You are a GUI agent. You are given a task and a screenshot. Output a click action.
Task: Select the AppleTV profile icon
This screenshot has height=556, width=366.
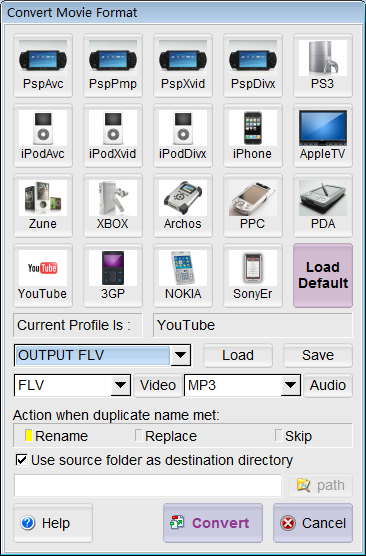click(x=323, y=135)
